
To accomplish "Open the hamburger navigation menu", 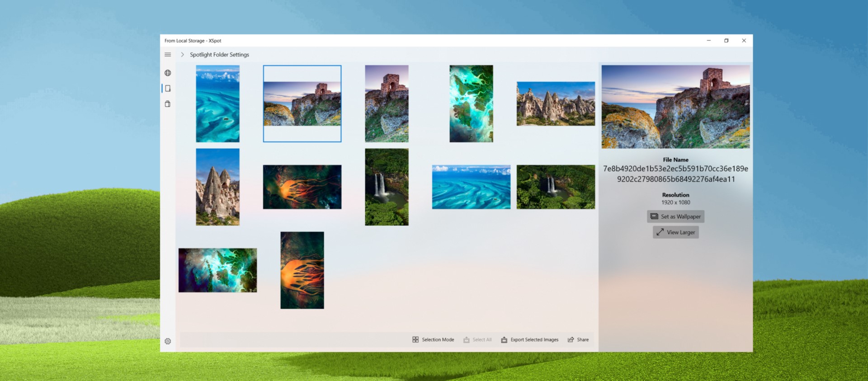I will tap(168, 55).
